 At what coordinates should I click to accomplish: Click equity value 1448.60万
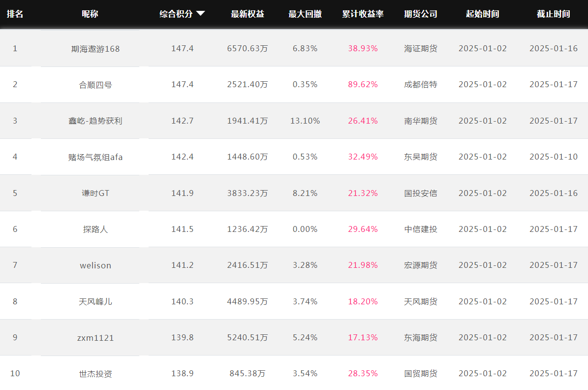point(248,157)
